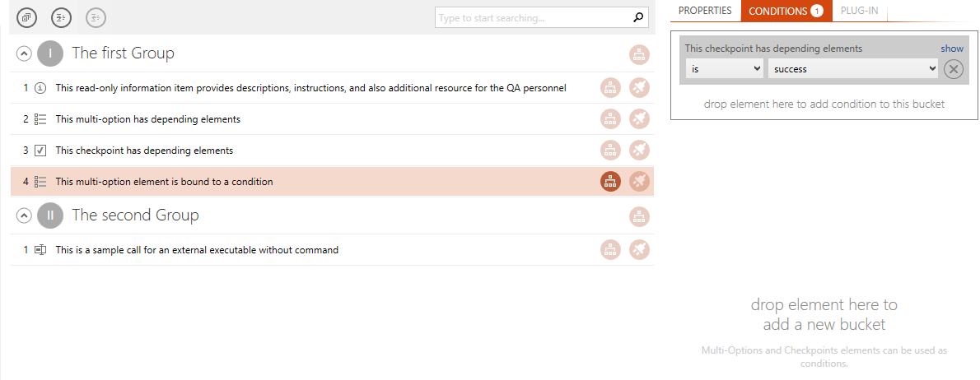980x380 pixels.
Task: Click the highlighted conditions icon on row 4
Action: pos(610,182)
